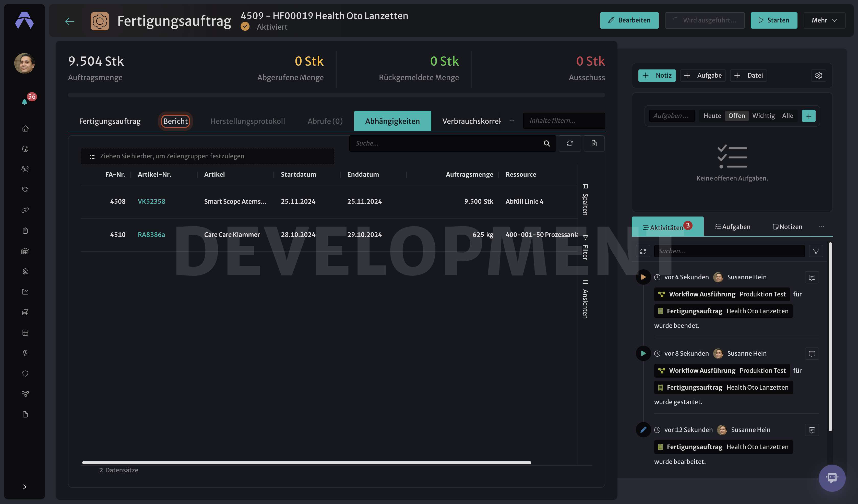
Task: Open the lightbulb icon in sidebar
Action: point(25,353)
